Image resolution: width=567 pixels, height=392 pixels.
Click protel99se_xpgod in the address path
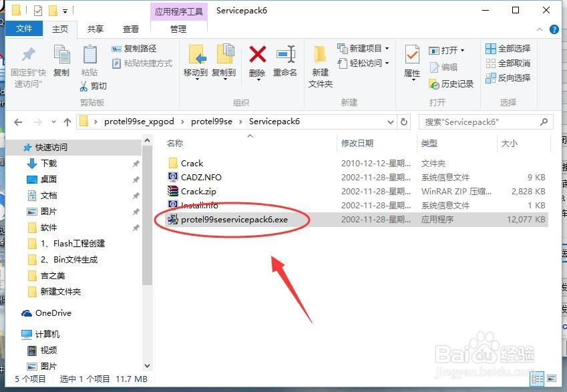[139, 122]
